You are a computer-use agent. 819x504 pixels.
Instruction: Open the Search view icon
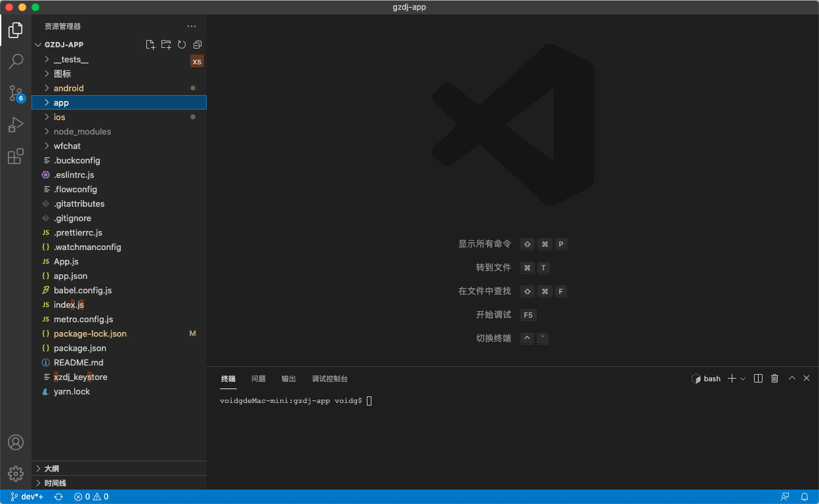[16, 62]
